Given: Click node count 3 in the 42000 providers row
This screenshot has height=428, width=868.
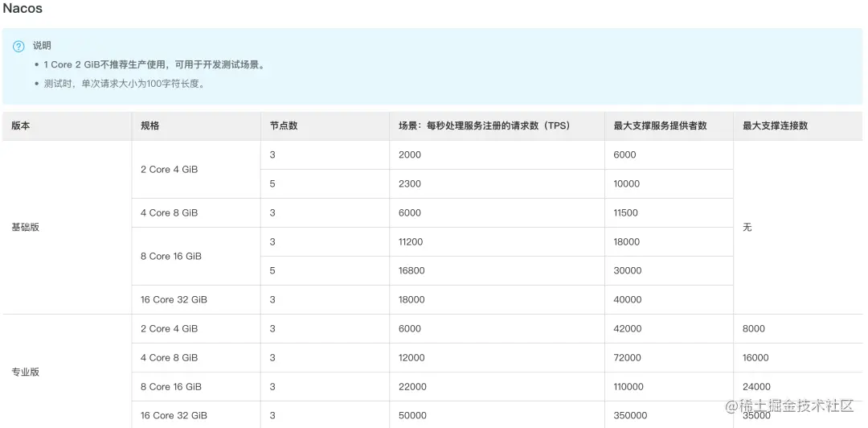Looking at the screenshot, I should [272, 329].
